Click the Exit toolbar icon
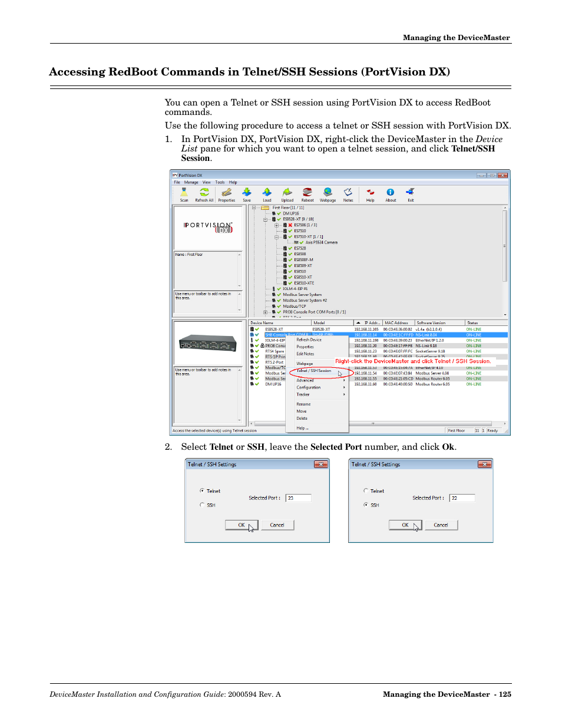Viewport: 562px width, 728px height. 411,195
